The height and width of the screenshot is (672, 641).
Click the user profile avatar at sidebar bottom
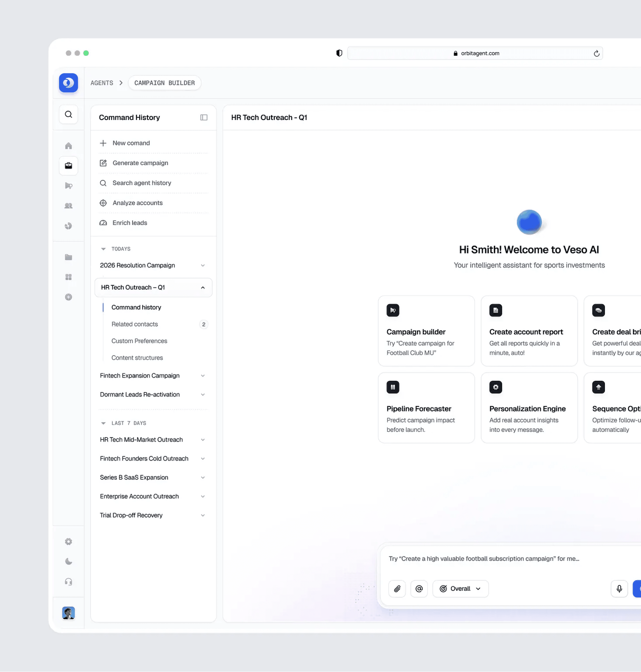coord(68,613)
